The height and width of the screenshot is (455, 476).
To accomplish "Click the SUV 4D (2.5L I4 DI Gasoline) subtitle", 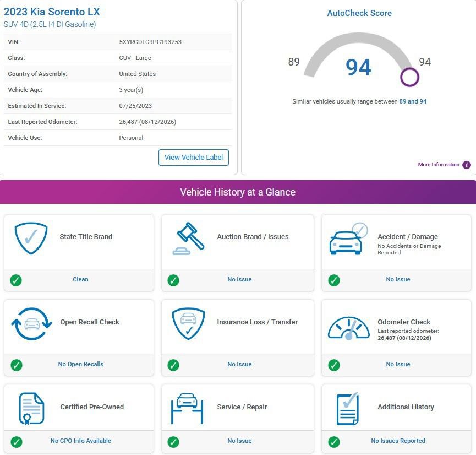I will click(x=50, y=24).
